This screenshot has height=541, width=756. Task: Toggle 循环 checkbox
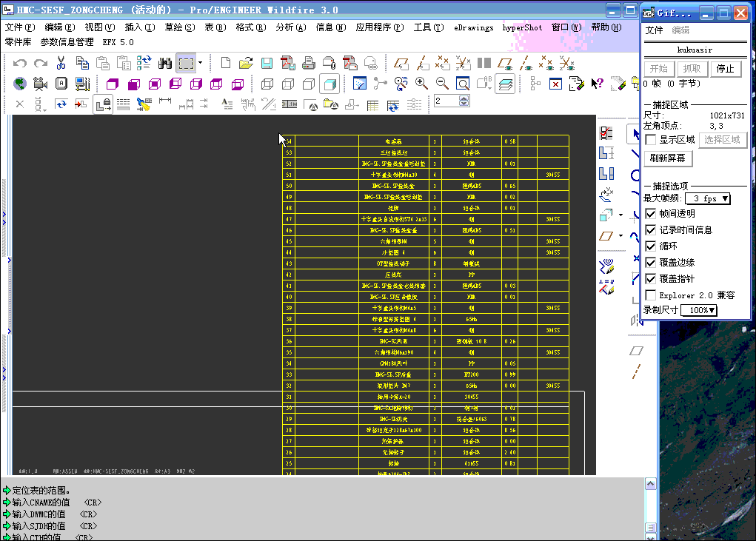pyautogui.click(x=650, y=246)
